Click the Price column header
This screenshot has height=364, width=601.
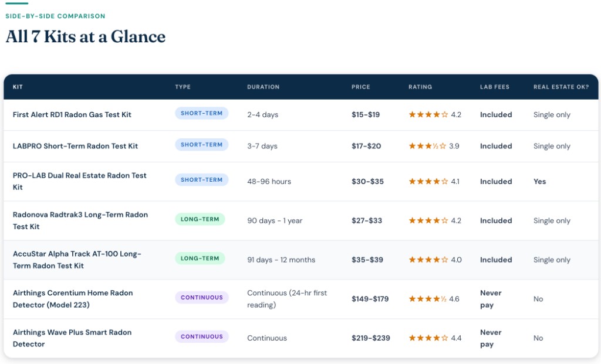coord(360,87)
